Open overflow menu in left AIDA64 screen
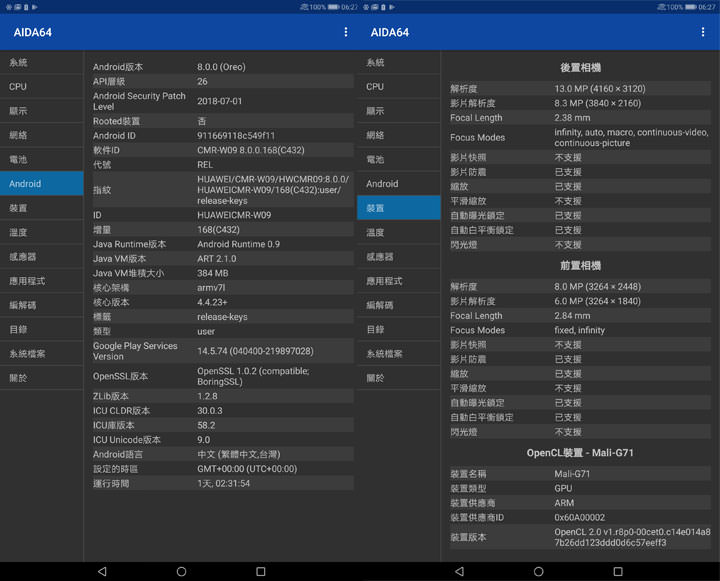 click(x=346, y=32)
